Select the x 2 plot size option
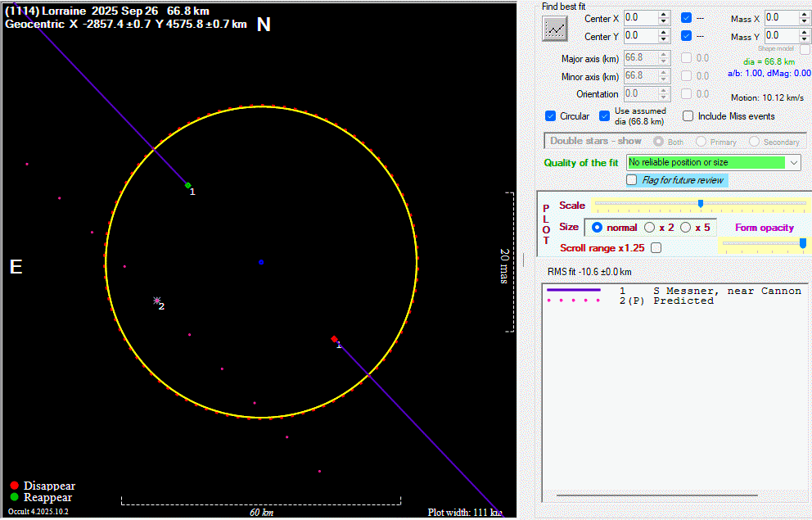The image size is (812, 520). point(650,228)
